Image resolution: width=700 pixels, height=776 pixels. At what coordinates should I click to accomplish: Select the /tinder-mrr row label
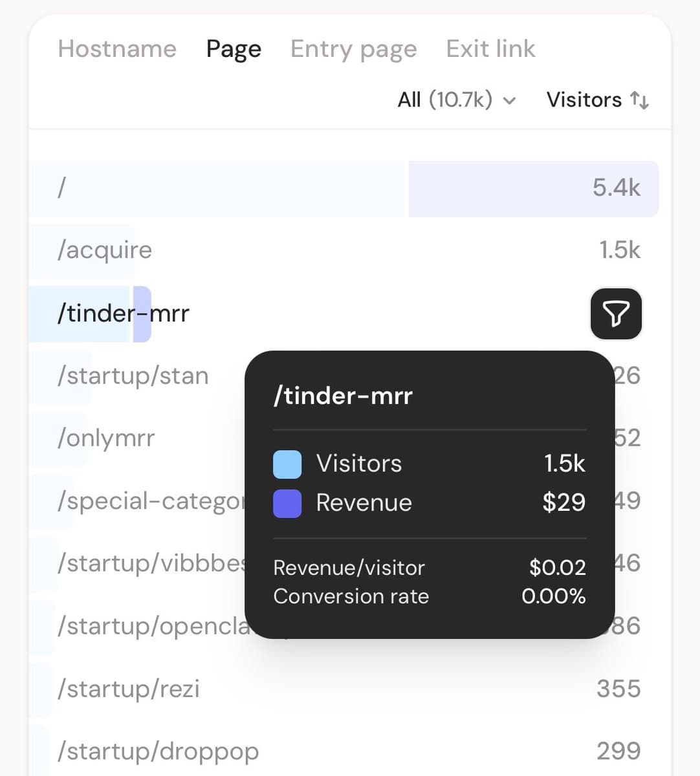123,314
